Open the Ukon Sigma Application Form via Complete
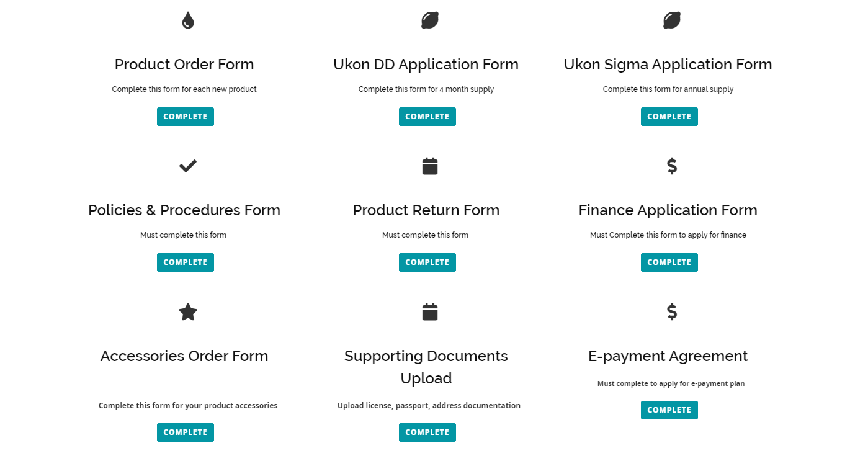Screen dimensions: 868x461 pyautogui.click(x=669, y=117)
